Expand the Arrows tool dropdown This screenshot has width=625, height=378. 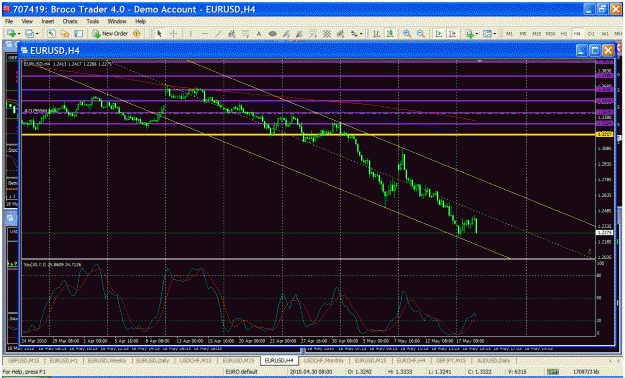[x=361, y=34]
